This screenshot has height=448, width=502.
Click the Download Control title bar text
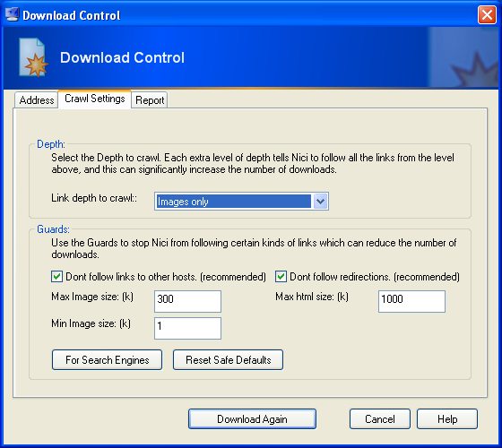point(72,15)
